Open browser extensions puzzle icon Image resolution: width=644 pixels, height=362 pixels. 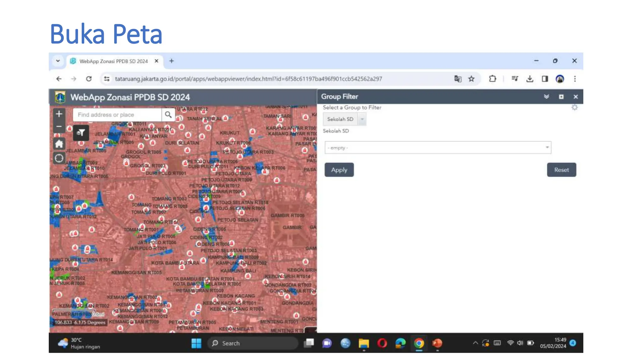492,79
